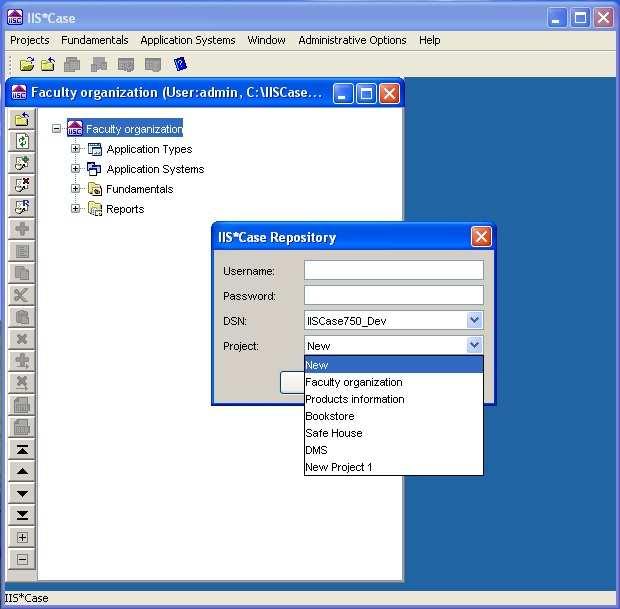The width and height of the screenshot is (620, 609).
Task: Open the Help menu
Action: 429,40
